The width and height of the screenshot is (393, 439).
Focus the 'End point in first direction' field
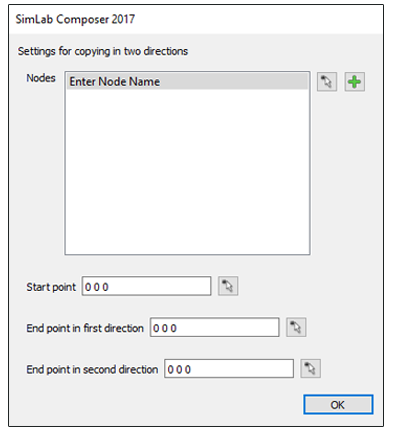point(215,327)
